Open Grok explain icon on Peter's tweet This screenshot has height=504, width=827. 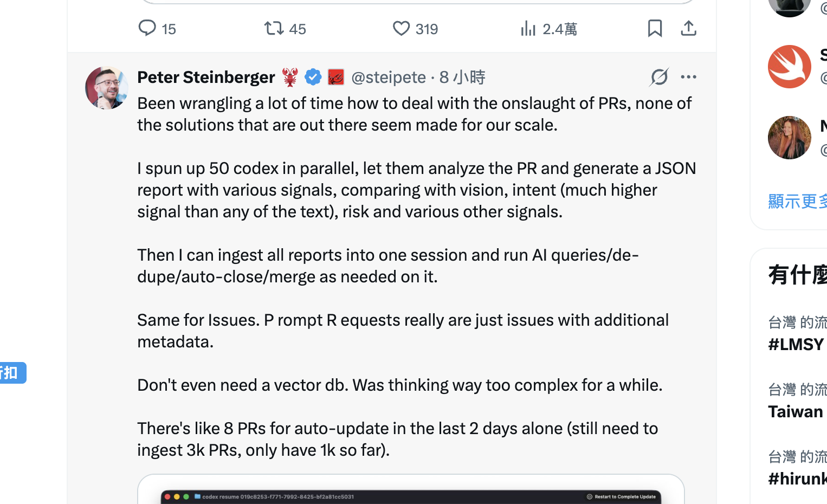click(x=659, y=77)
